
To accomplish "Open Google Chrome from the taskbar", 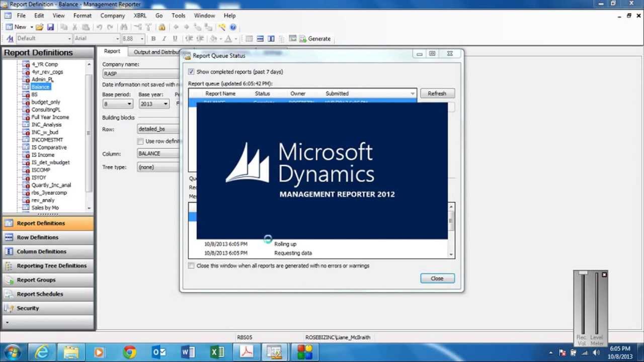I will click(129, 352).
